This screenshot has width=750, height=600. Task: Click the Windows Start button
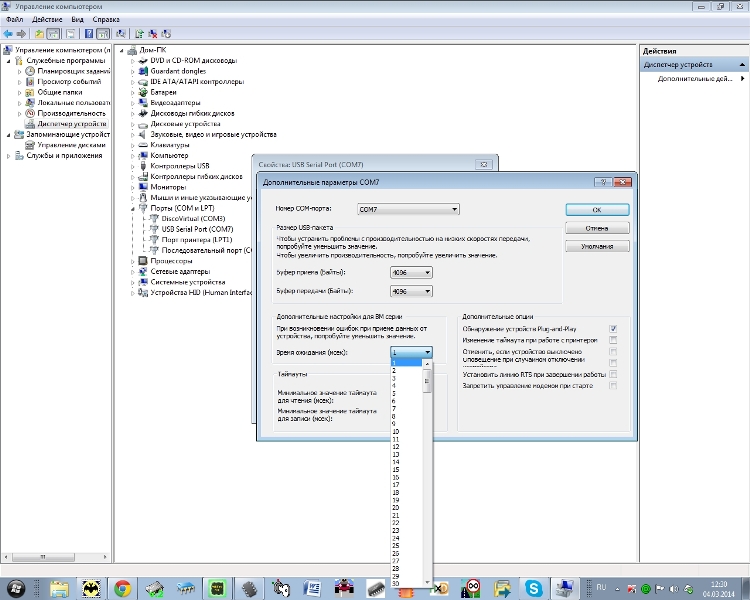17,587
